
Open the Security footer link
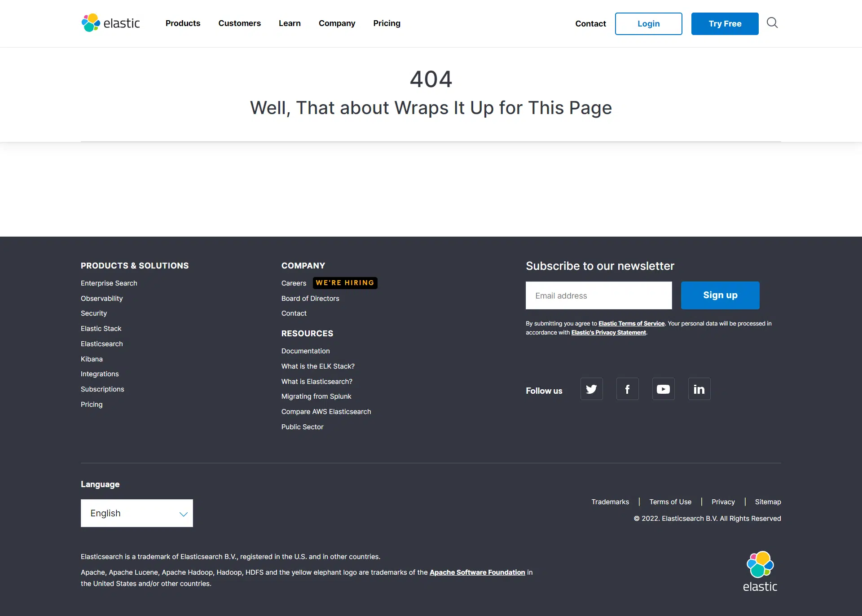pos(94,313)
